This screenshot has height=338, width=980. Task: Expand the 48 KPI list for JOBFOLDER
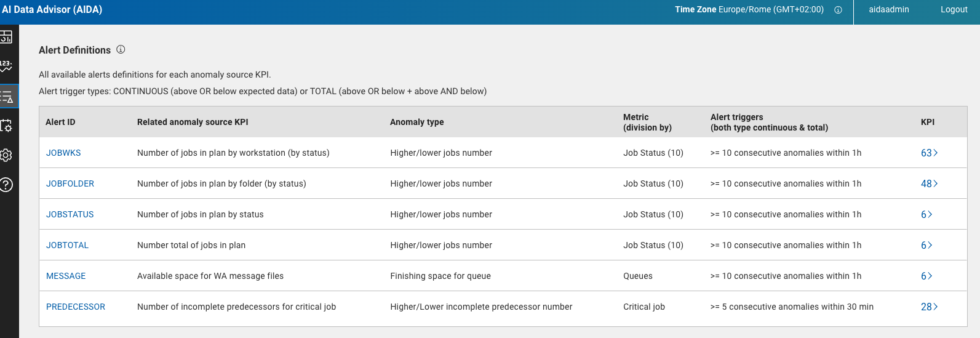pos(929,183)
